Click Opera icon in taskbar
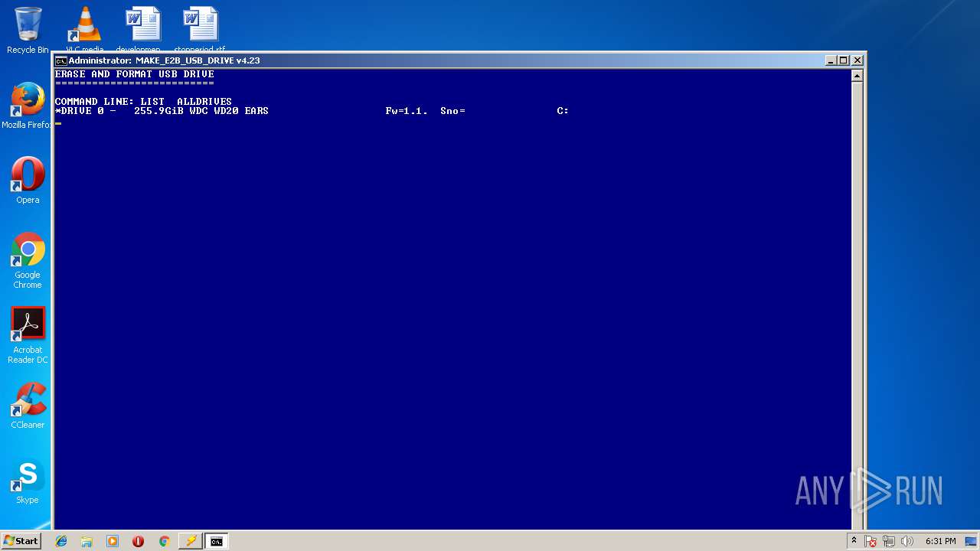Screen dimensions: 980x551 point(138,541)
